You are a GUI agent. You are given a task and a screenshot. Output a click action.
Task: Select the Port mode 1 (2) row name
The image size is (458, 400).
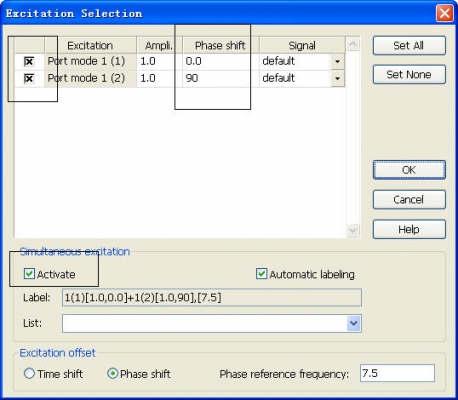[86, 78]
